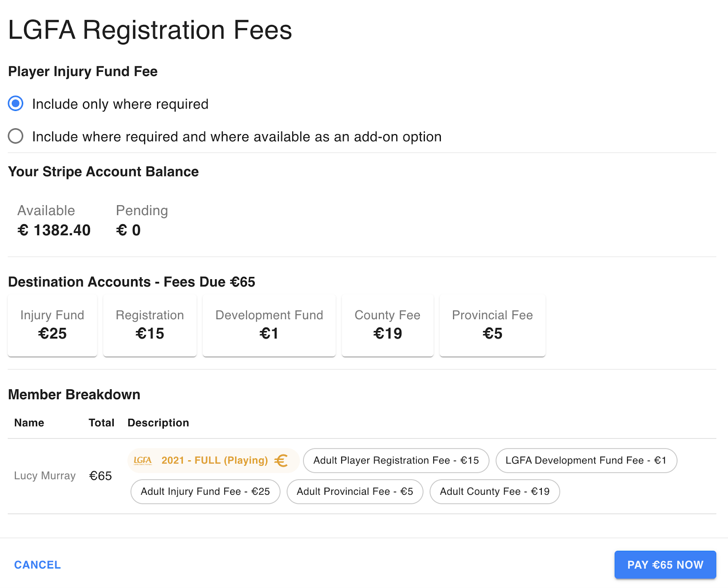
Task: Select the Injury Fund €25 destination card
Action: click(x=52, y=325)
